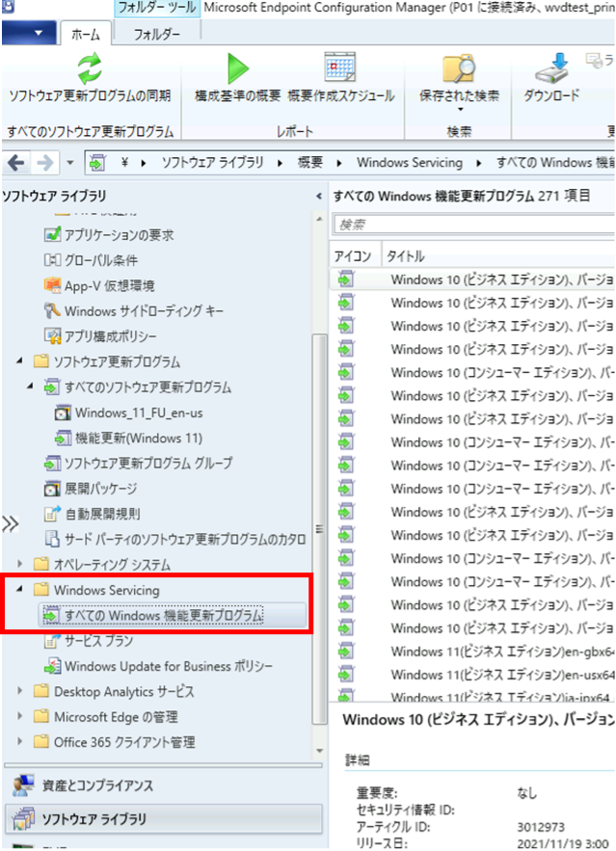616x851 pixels.
Task: Switch to the フォルダー ribbon tab
Action: coord(156,34)
